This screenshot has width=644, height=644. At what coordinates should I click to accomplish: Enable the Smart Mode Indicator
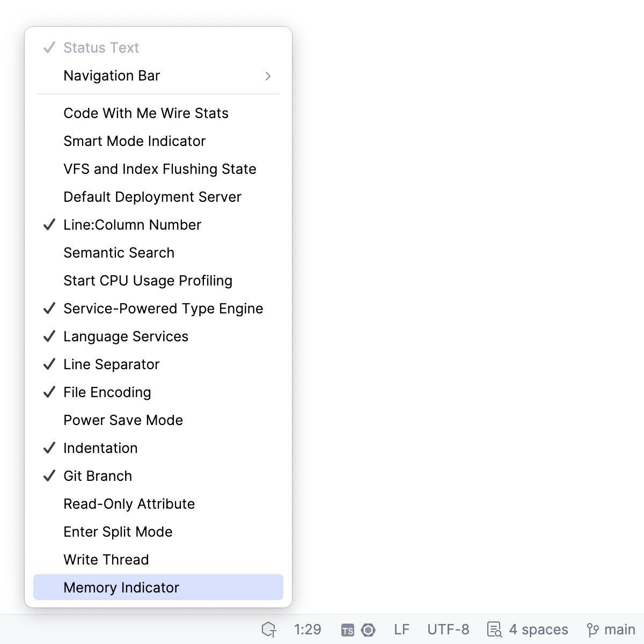click(134, 141)
